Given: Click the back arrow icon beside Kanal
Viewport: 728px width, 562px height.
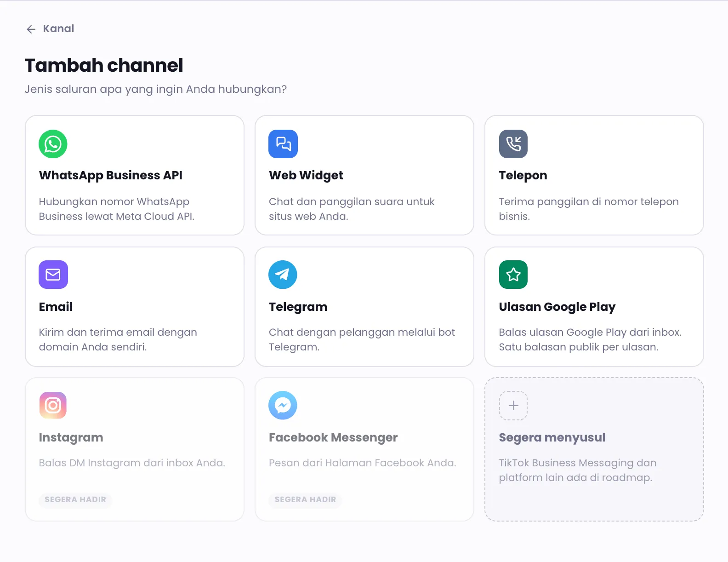Looking at the screenshot, I should (x=31, y=29).
